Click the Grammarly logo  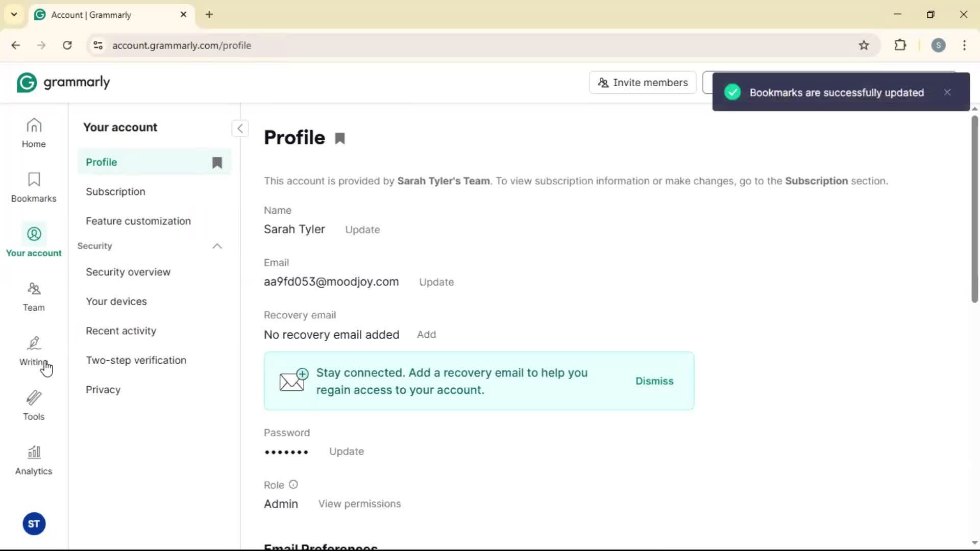click(x=63, y=82)
